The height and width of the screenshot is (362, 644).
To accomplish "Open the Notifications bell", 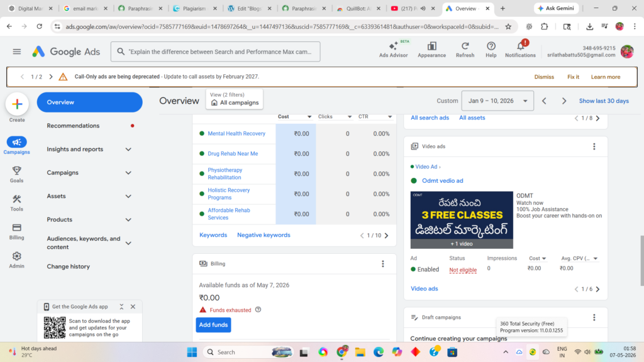I will coord(520,49).
